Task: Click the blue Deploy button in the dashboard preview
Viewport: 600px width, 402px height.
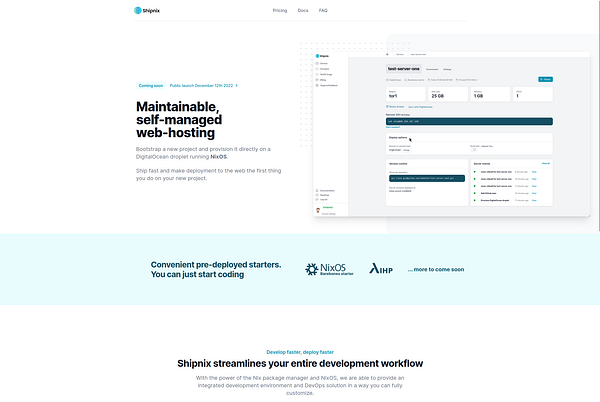Action: (x=545, y=79)
